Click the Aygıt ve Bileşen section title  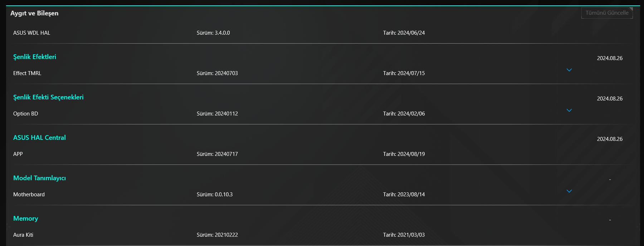tap(34, 13)
